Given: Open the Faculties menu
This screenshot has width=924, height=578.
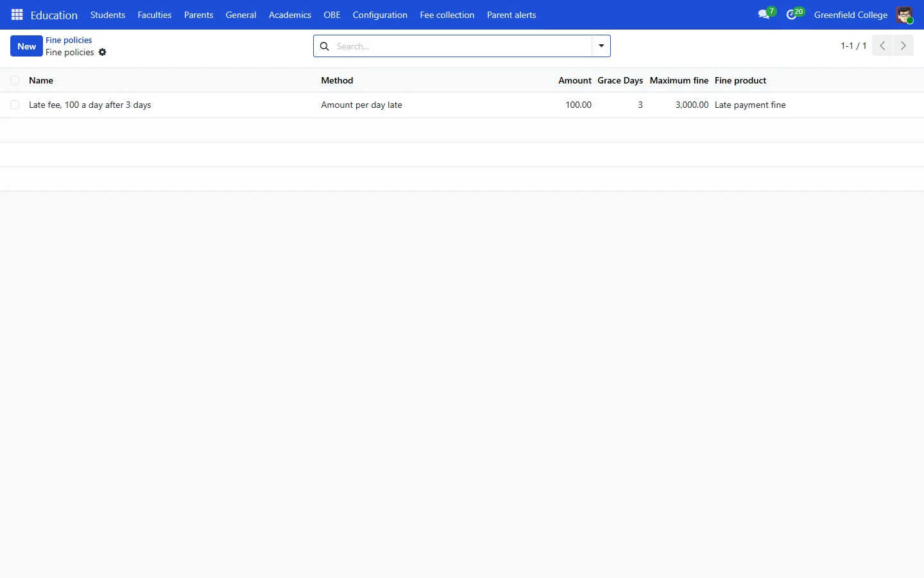Looking at the screenshot, I should click(155, 15).
